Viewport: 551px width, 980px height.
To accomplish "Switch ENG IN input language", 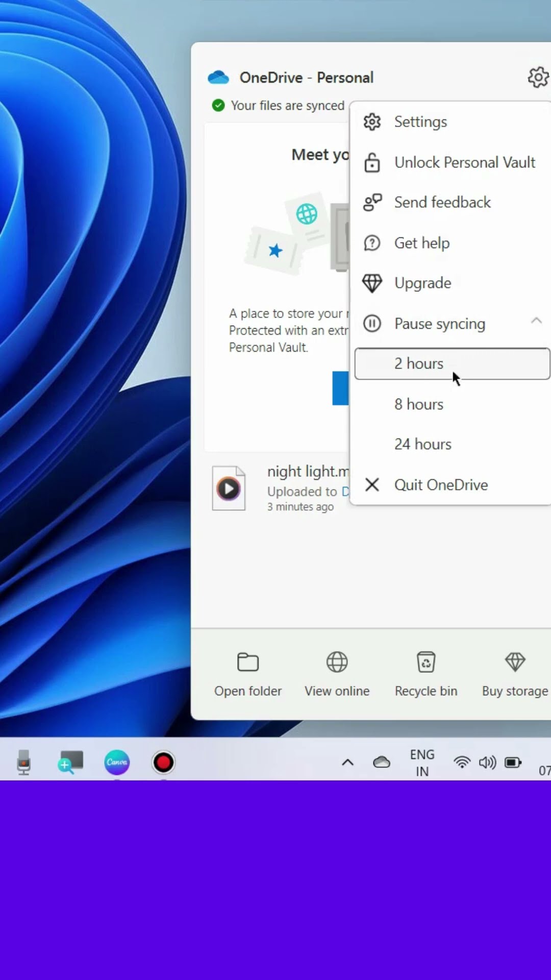I will (x=422, y=763).
